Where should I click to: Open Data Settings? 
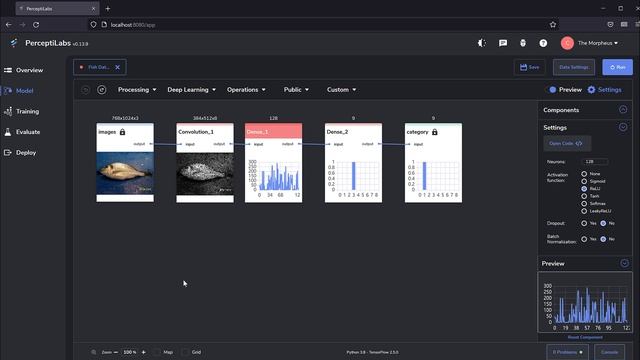point(573,67)
